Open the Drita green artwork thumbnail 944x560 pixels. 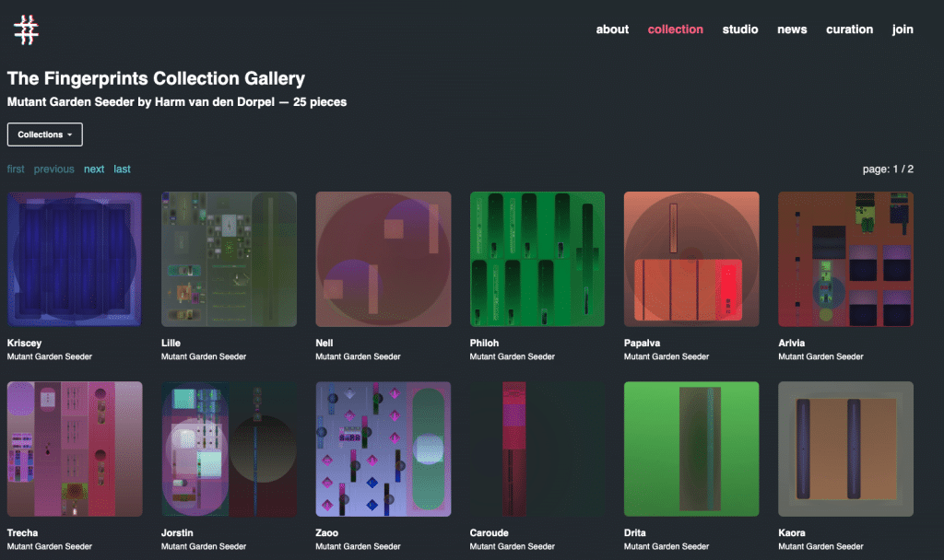pos(691,449)
